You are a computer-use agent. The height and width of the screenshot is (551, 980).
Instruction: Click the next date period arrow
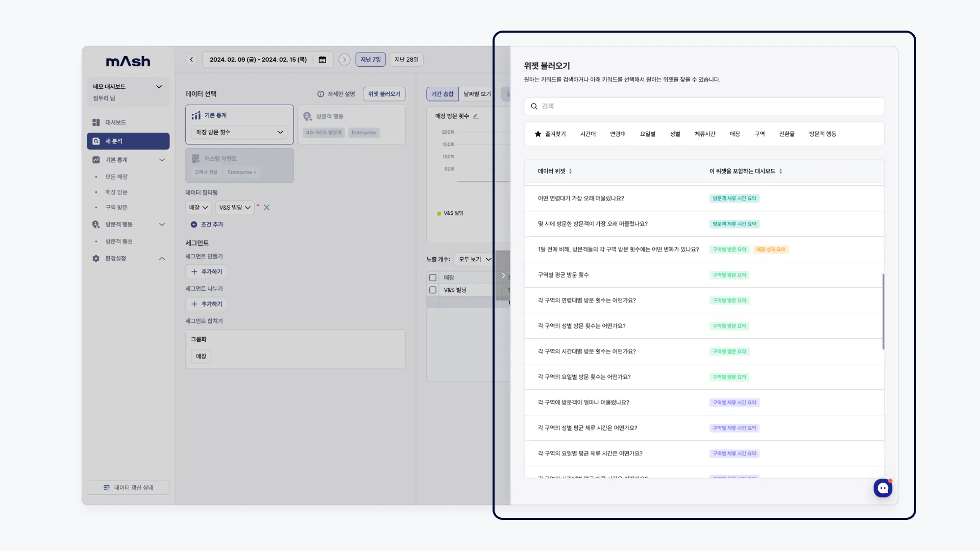pos(345,60)
